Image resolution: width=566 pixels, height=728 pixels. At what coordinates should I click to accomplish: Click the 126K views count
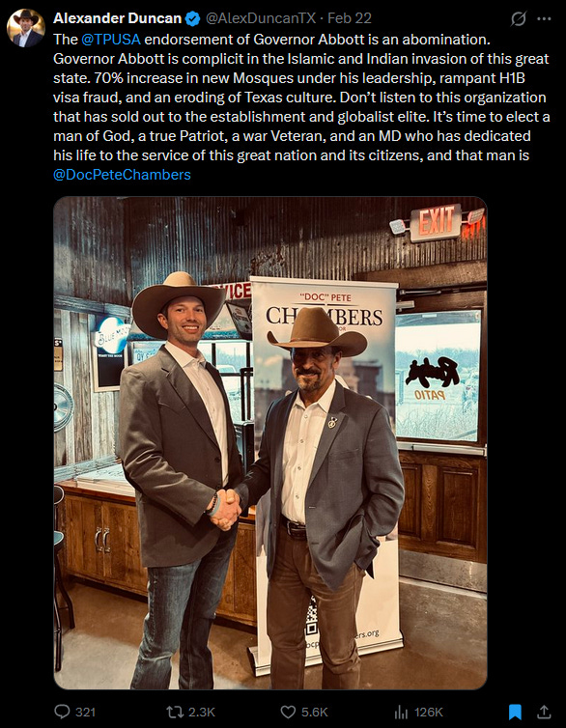pos(429,712)
